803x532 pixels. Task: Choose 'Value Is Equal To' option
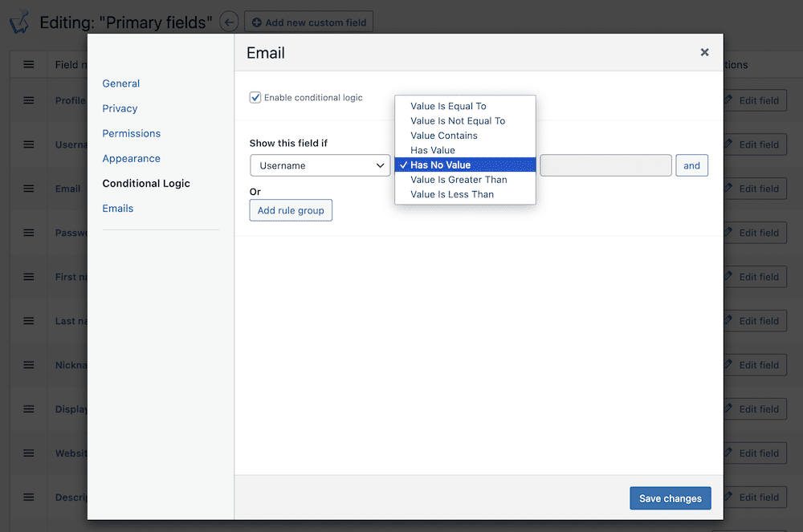465,106
